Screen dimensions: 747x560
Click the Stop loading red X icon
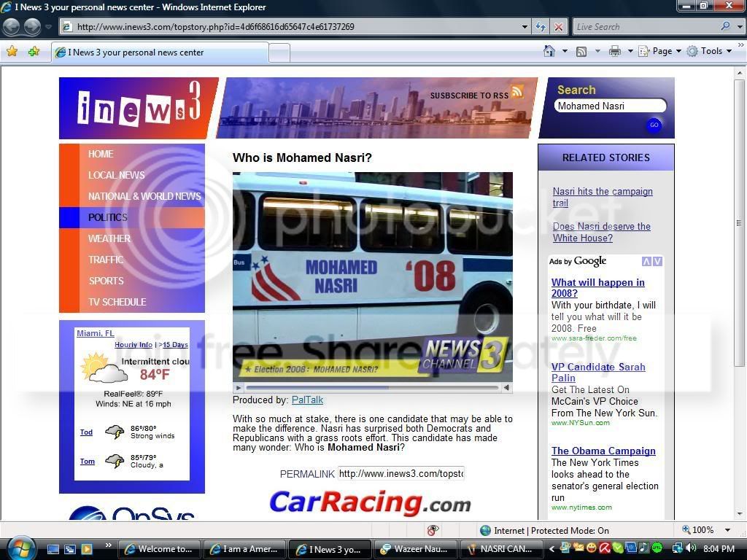(x=559, y=27)
